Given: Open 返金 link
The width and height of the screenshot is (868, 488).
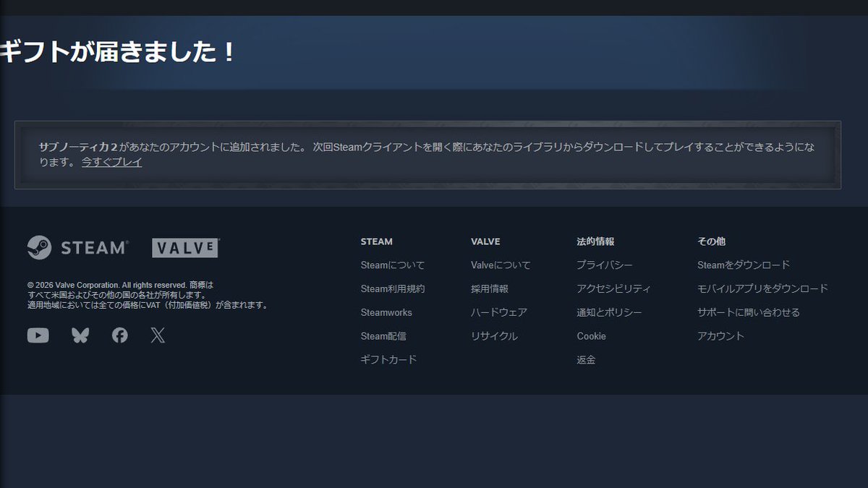Looking at the screenshot, I should point(587,359).
